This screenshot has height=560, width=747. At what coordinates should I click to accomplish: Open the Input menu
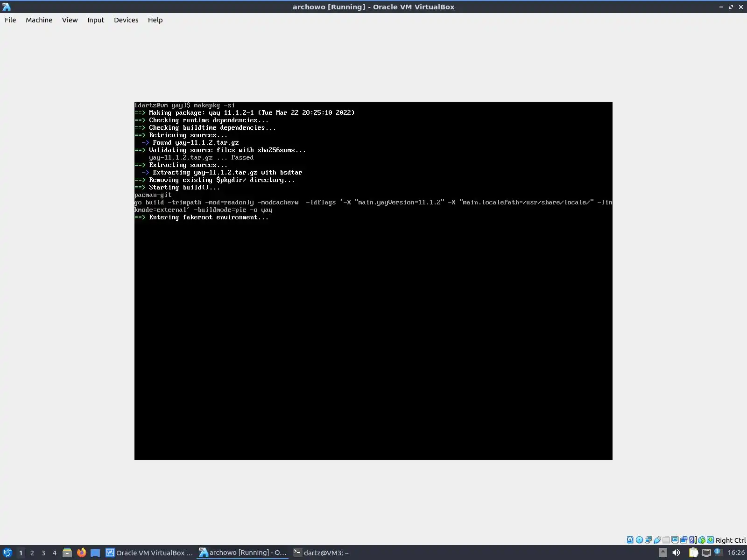pos(96,20)
